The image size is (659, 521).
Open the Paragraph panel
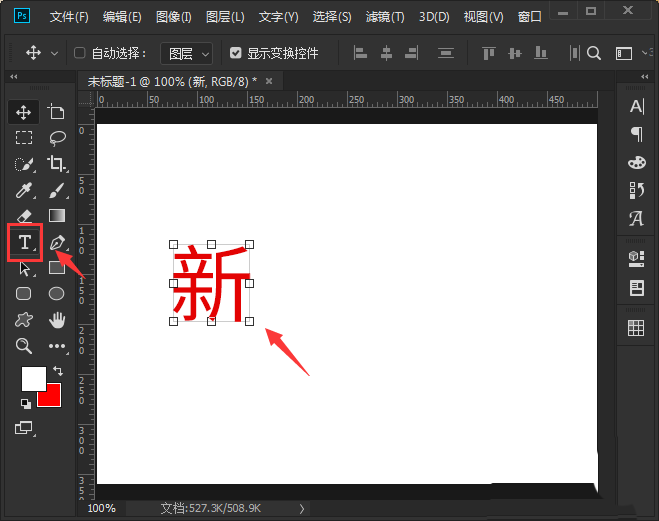(636, 134)
